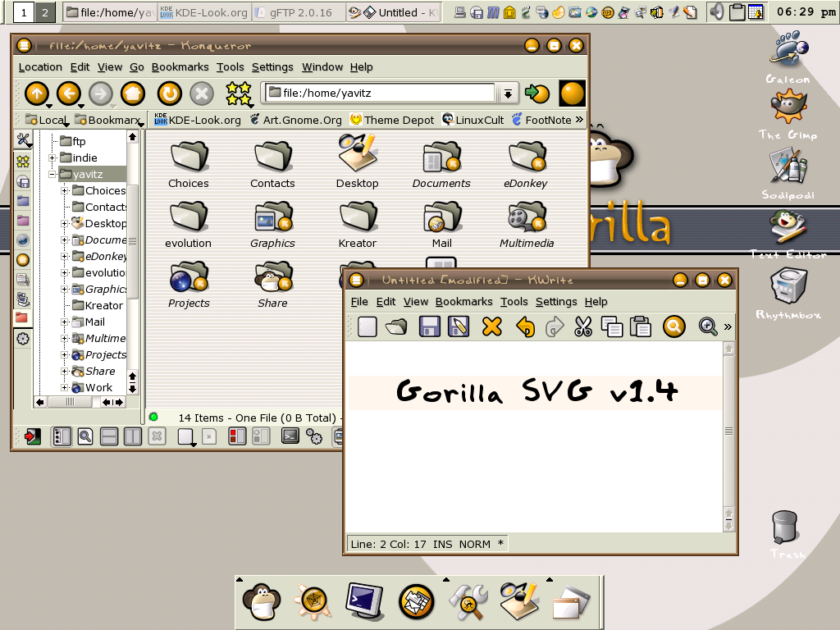Image resolution: width=840 pixels, height=630 pixels.
Task: Click New document icon in KWrite
Action: 367,326
